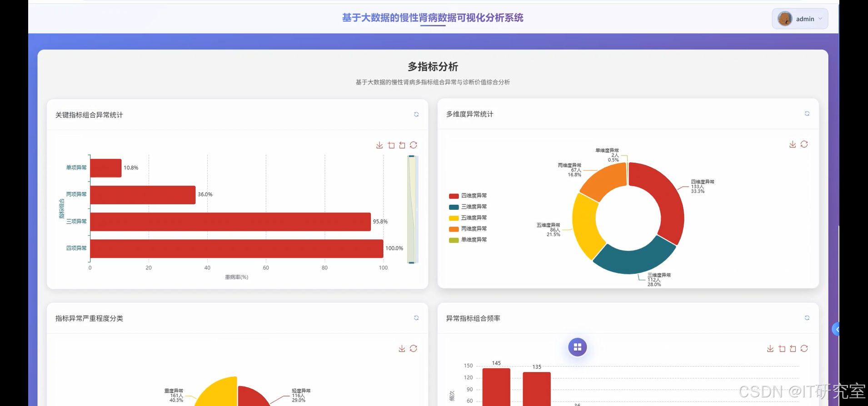Activate data zoom on the 异常指标组合频率 chart
Screen dimensions: 868x406
(782, 348)
